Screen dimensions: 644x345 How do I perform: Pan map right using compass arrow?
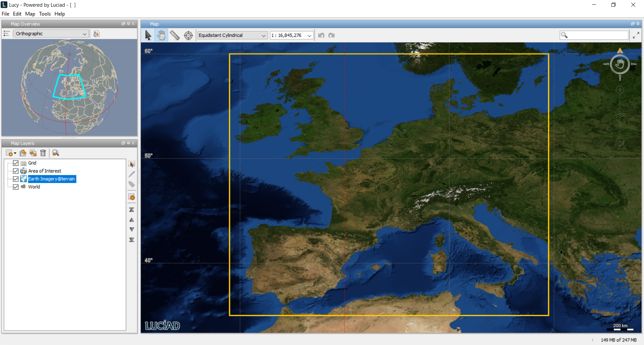click(634, 64)
